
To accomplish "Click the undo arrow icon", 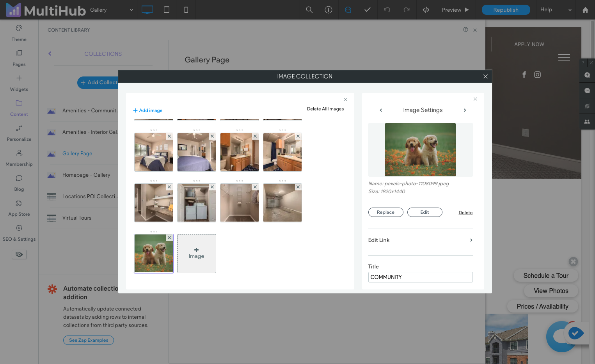I will 387,10.
